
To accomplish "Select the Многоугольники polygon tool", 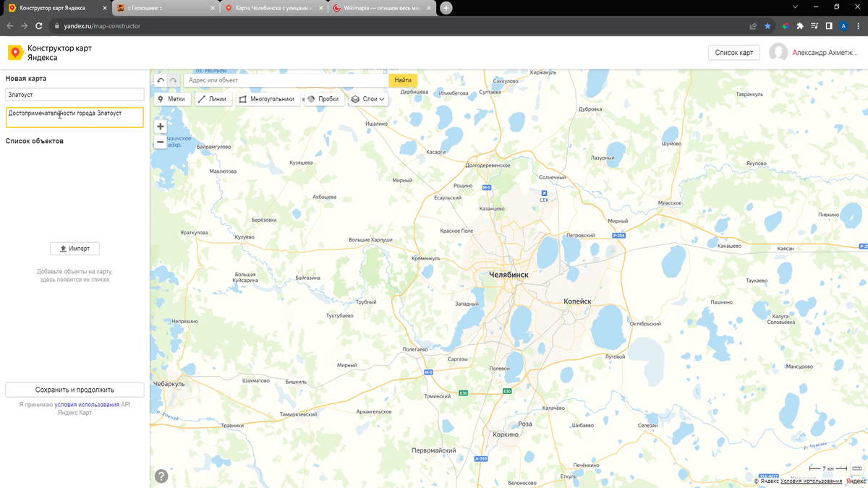I will [x=267, y=99].
